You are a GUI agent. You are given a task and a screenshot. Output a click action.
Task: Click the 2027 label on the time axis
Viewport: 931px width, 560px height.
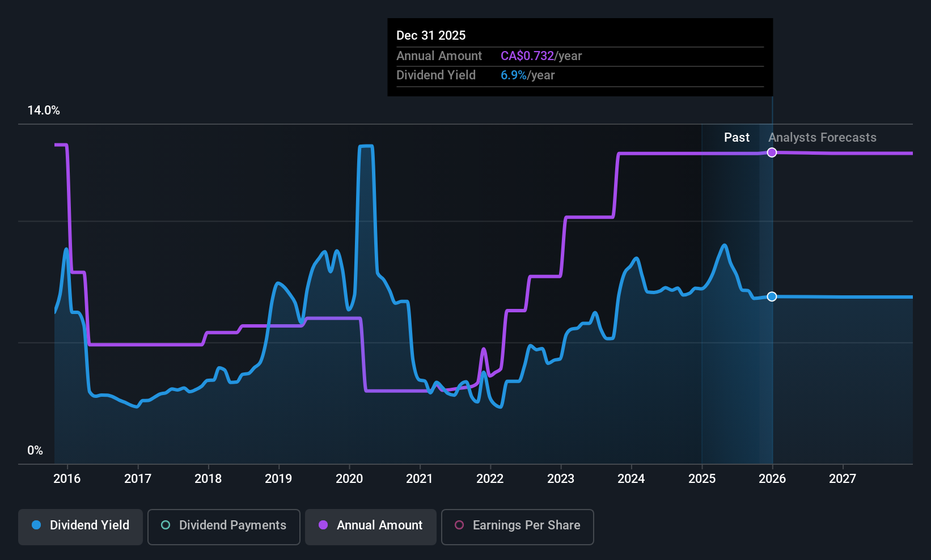[843, 479]
